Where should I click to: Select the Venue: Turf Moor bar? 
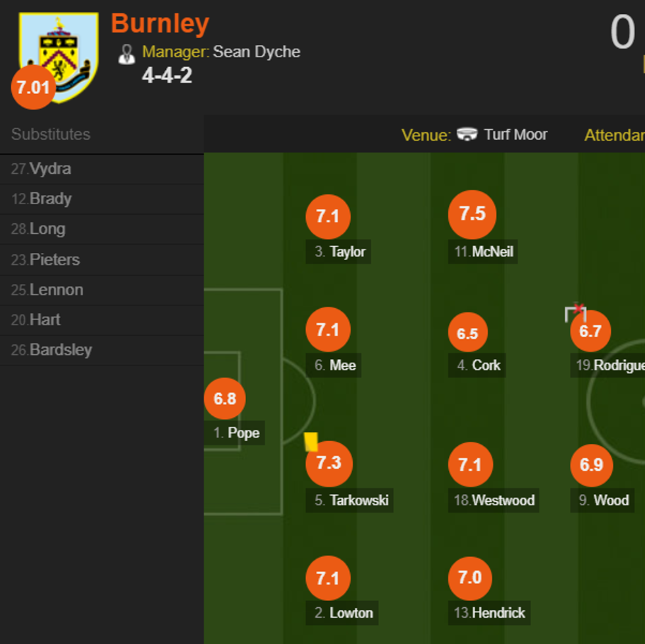(475, 134)
